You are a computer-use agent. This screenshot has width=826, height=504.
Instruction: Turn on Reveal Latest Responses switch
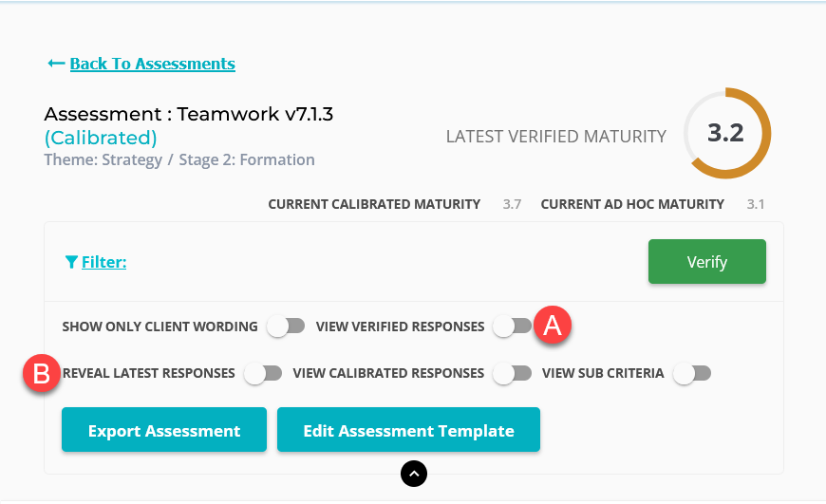pos(263,373)
